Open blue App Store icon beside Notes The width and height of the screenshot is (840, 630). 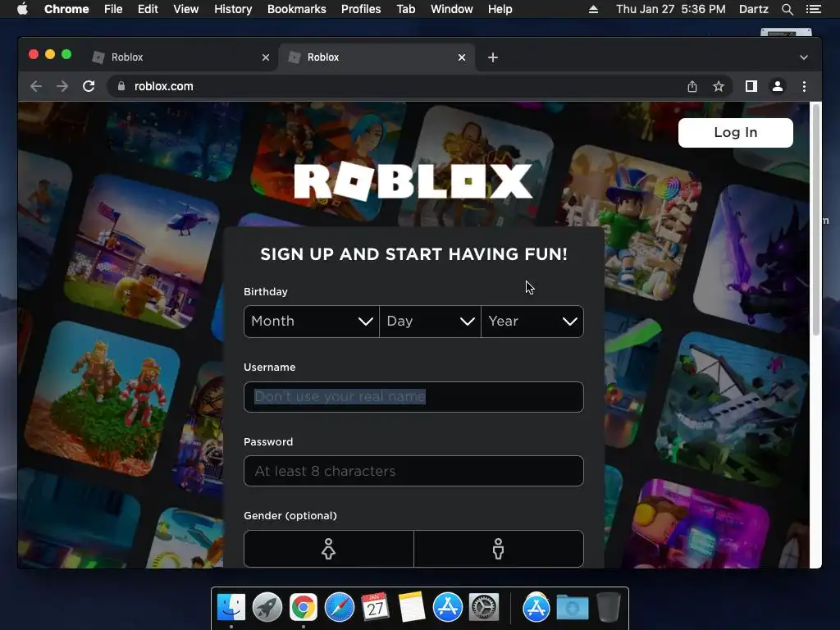[x=448, y=608]
